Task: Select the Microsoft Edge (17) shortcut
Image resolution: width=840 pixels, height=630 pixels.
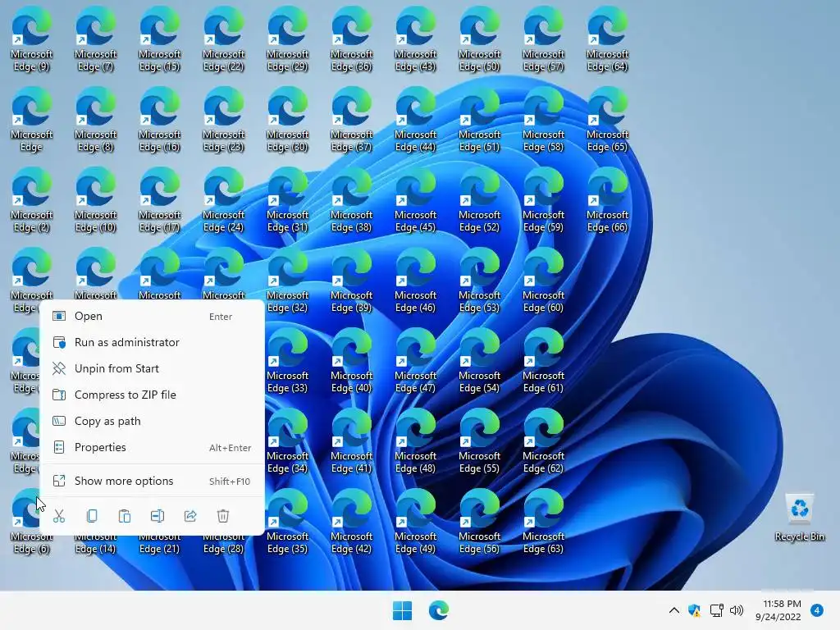Action: pos(160,200)
